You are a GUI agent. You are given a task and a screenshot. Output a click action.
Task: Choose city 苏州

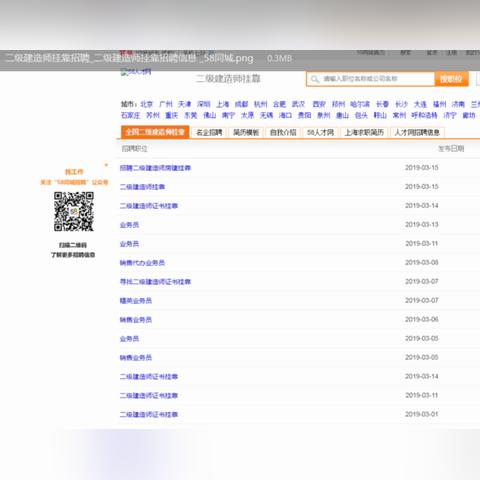[x=153, y=115]
